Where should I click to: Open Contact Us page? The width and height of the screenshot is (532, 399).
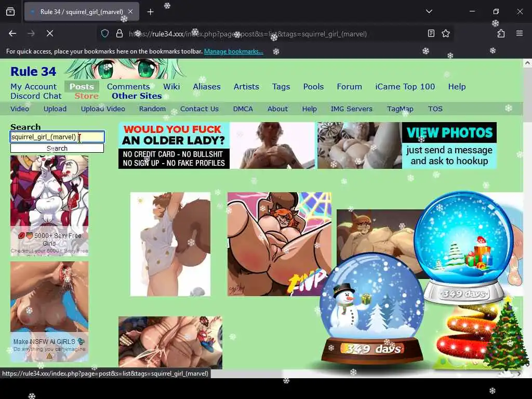point(199,109)
